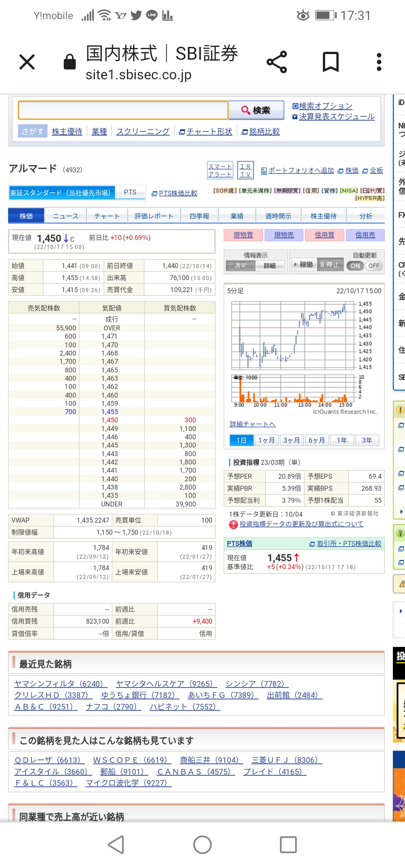
Task: Close the browser tab with X icon
Action: pyautogui.click(x=27, y=62)
